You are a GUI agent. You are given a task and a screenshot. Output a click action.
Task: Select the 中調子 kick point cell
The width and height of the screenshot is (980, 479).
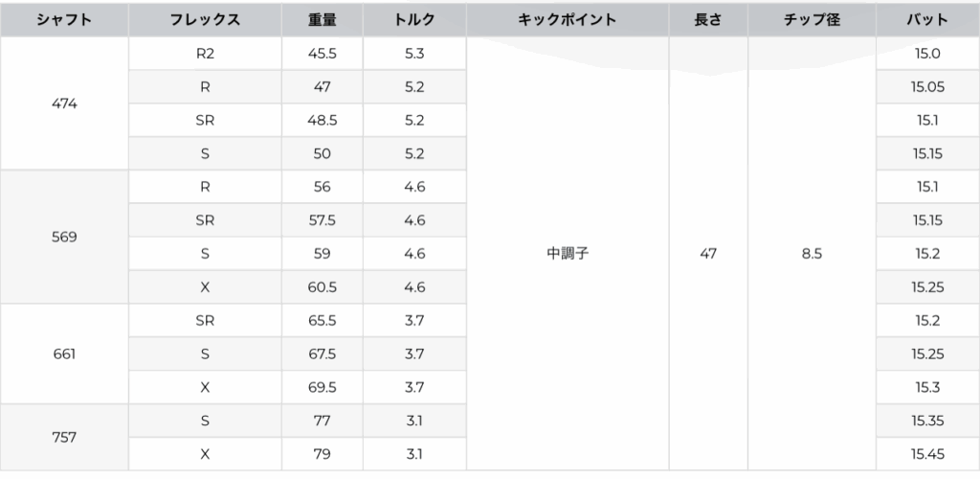(x=567, y=254)
